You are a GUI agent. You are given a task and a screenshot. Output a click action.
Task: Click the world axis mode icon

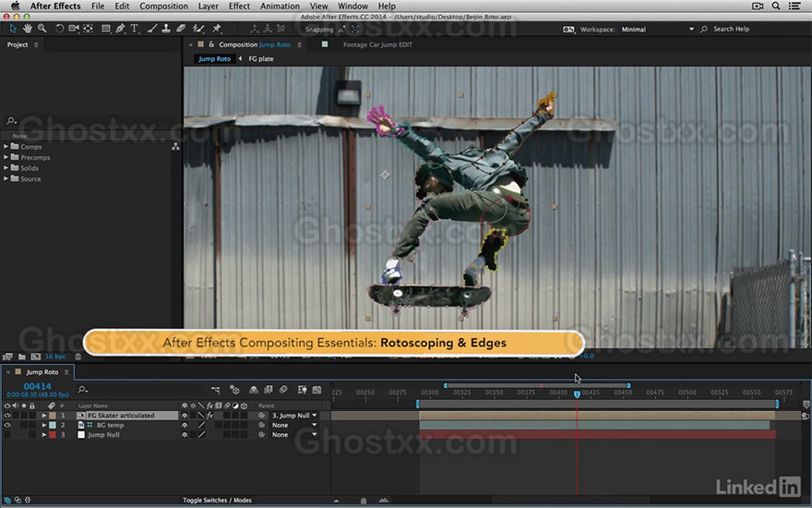click(x=268, y=29)
